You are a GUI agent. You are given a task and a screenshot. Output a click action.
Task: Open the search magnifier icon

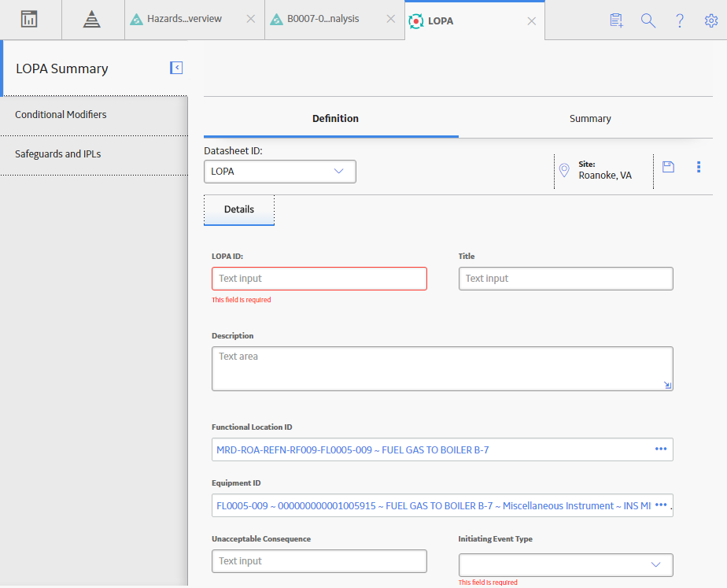point(648,20)
